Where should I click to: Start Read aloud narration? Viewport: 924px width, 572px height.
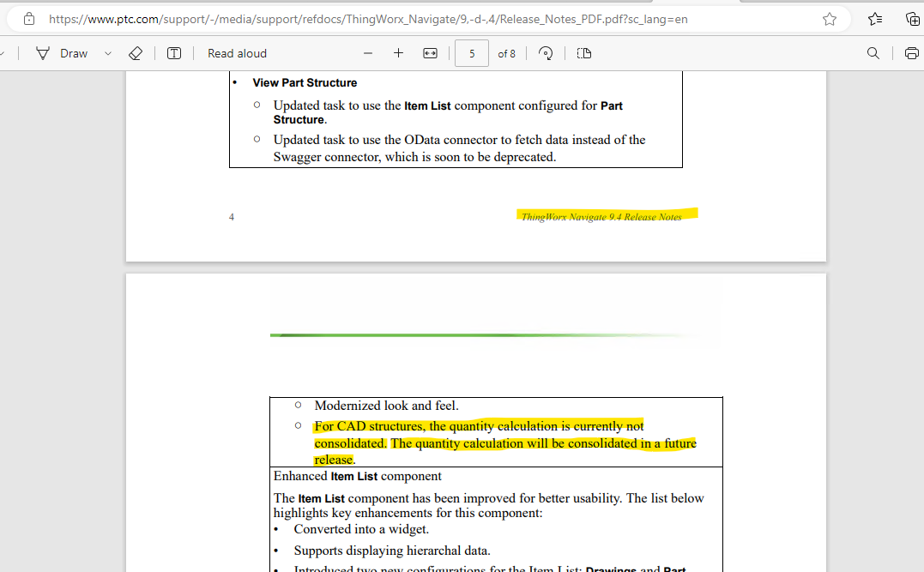(x=237, y=53)
